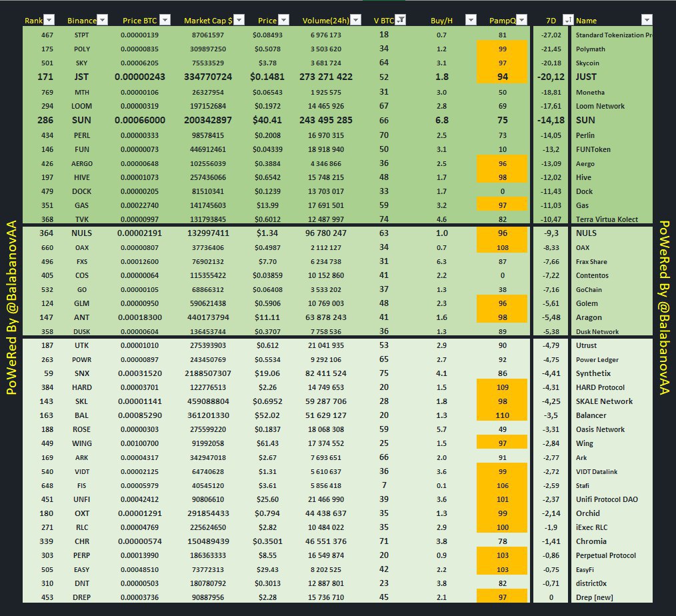Viewport: 676px width, 616px height.
Task: Open the Volume(24h) filter dropdown
Action: pos(356,20)
